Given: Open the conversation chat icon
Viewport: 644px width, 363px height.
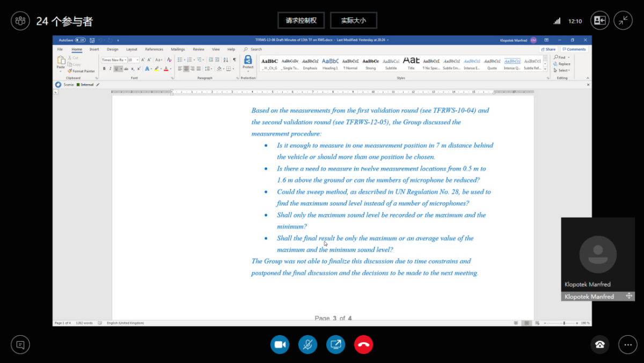Looking at the screenshot, I should pyautogui.click(x=20, y=345).
